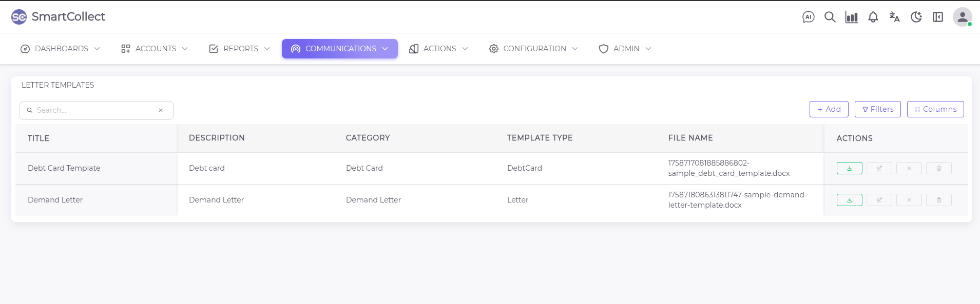
Task: Expand the Accounts dropdown menu
Action: [x=155, y=49]
